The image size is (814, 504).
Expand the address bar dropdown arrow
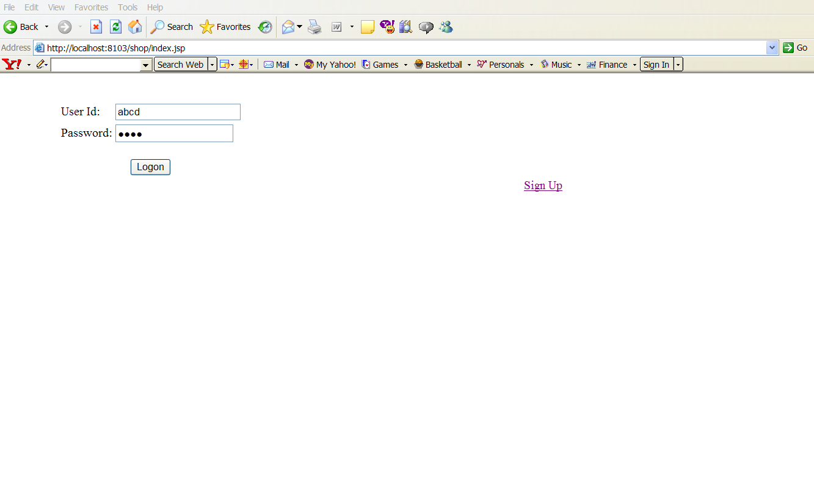pyautogui.click(x=772, y=48)
